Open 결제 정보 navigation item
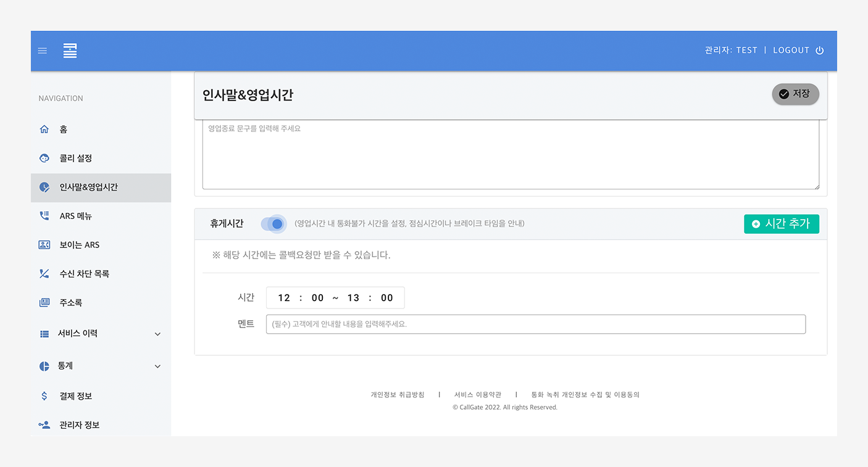Viewport: 868px width, 467px height. tap(101, 396)
